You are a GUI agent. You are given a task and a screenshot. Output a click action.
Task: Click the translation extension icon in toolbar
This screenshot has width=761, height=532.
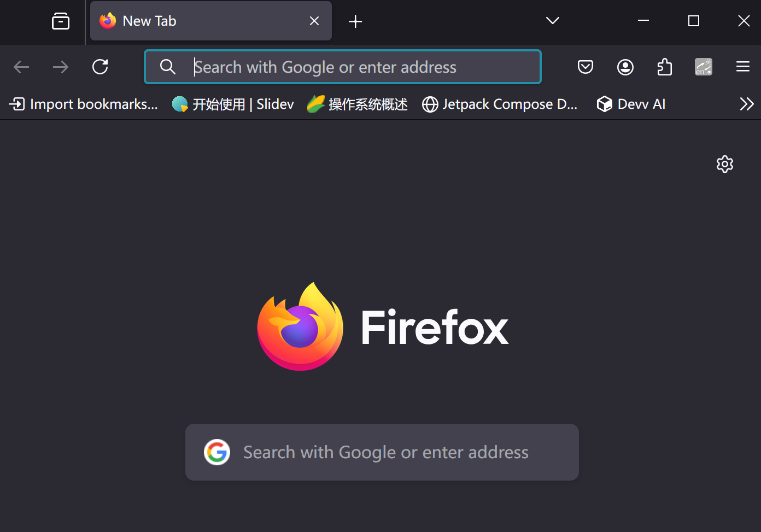coord(703,67)
